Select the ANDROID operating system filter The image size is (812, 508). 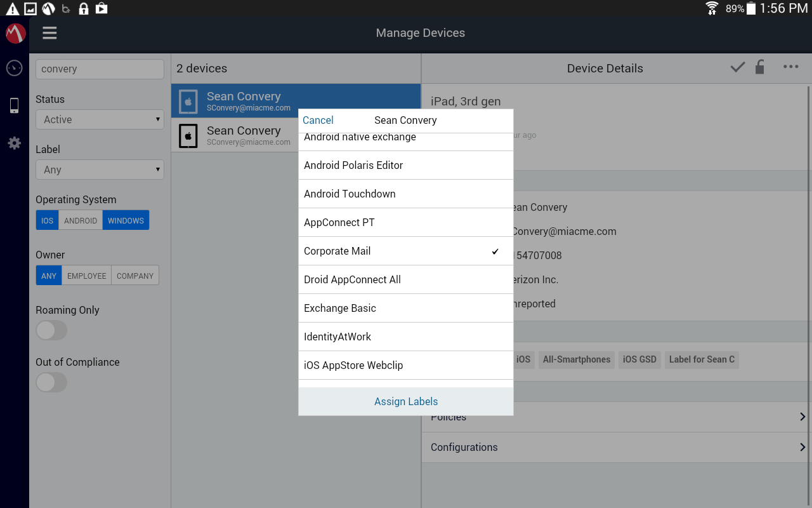(x=81, y=220)
